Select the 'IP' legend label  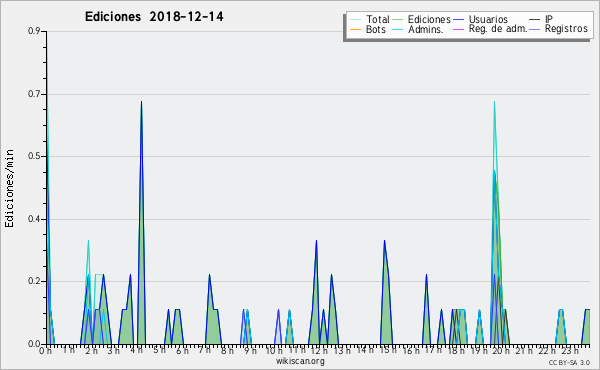(549, 19)
